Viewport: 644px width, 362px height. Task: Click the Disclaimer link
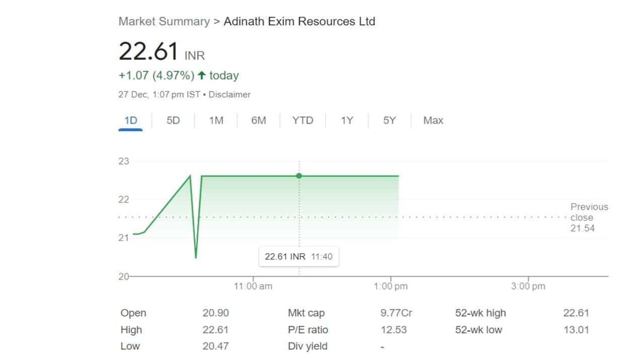[229, 95]
